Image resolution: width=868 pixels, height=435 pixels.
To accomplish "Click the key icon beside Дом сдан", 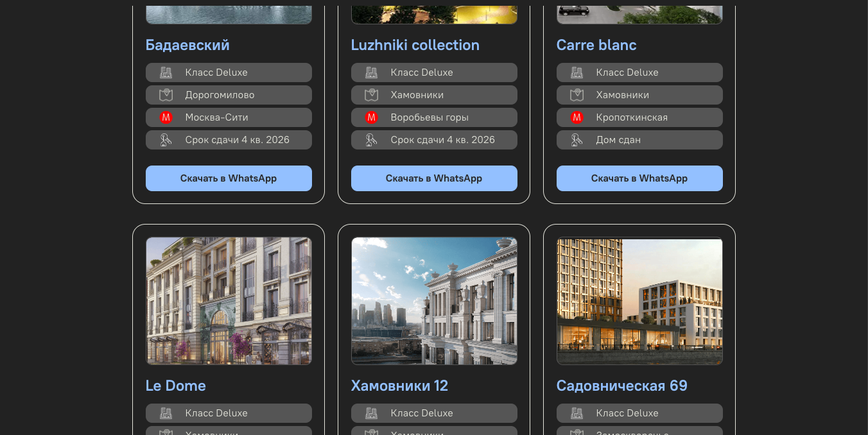I will [577, 139].
